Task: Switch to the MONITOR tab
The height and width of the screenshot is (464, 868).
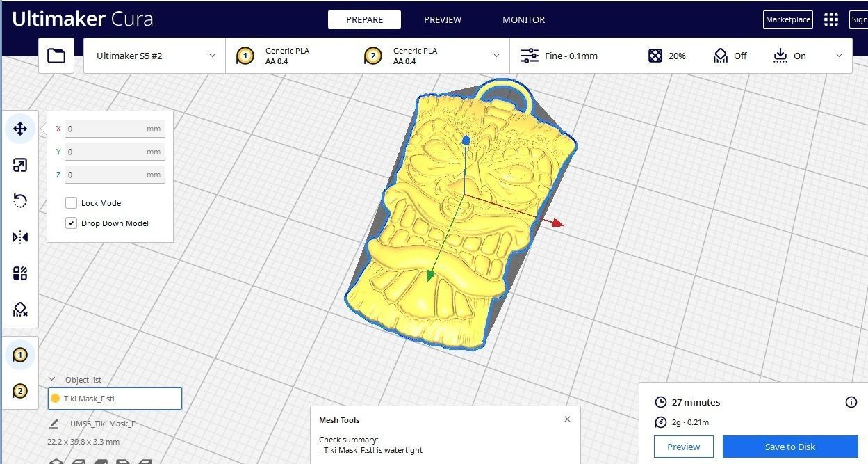Action: (x=523, y=19)
